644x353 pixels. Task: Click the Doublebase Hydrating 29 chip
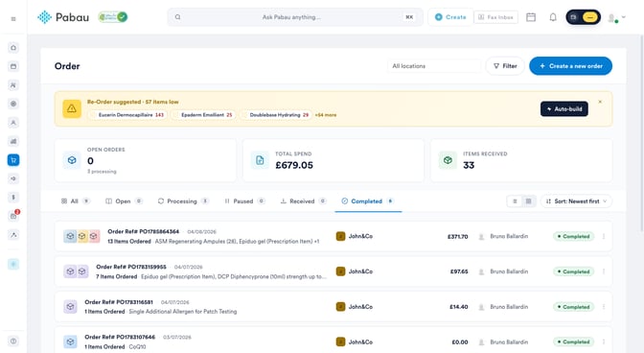[x=276, y=115]
